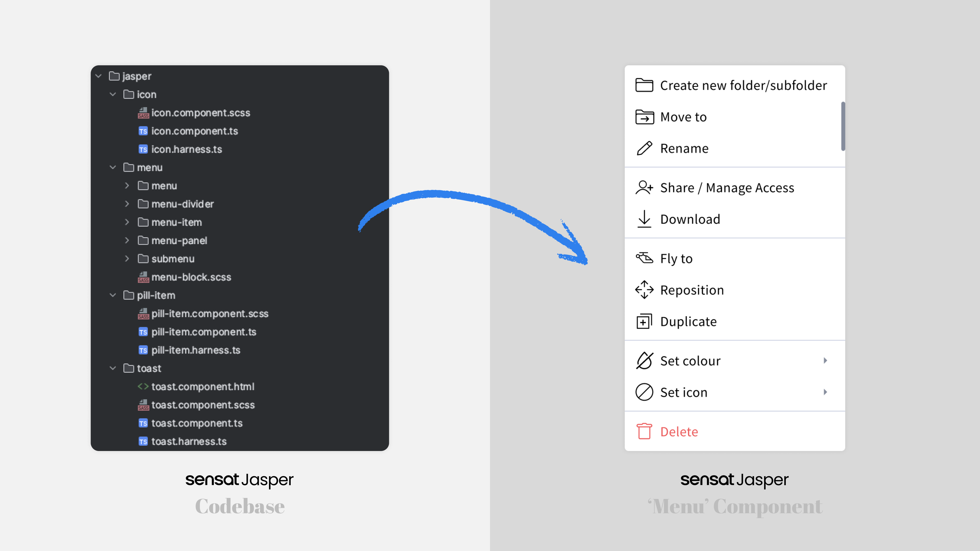Select file 'icon.component.ts'

tap(194, 131)
